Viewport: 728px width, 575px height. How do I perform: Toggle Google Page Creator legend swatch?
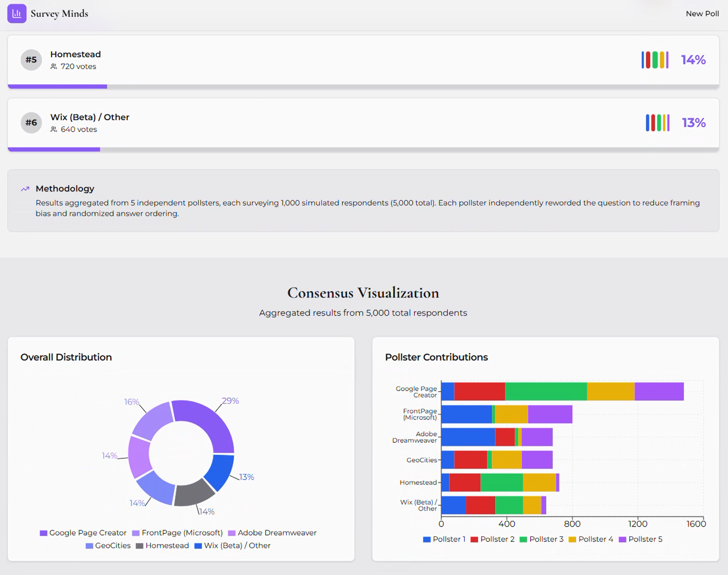(x=43, y=533)
